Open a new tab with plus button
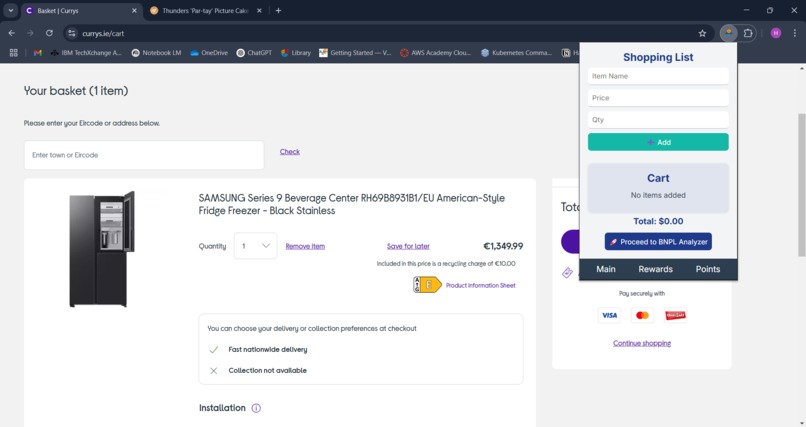 [x=278, y=10]
